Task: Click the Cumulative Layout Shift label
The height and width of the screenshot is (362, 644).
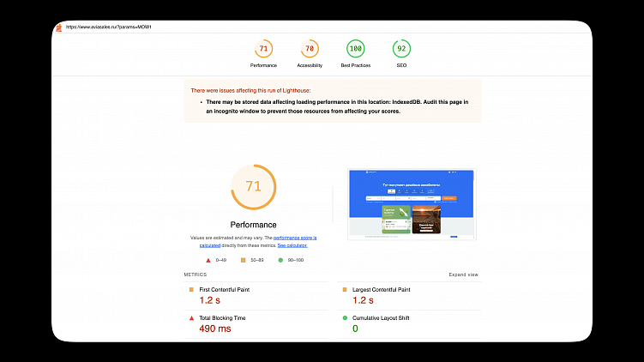Action: [x=381, y=318]
